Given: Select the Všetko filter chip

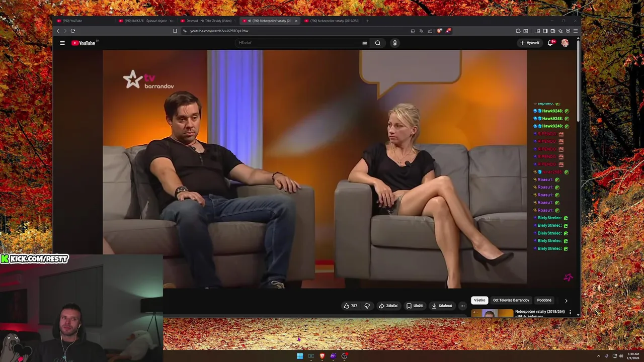Looking at the screenshot, I should tap(479, 300).
